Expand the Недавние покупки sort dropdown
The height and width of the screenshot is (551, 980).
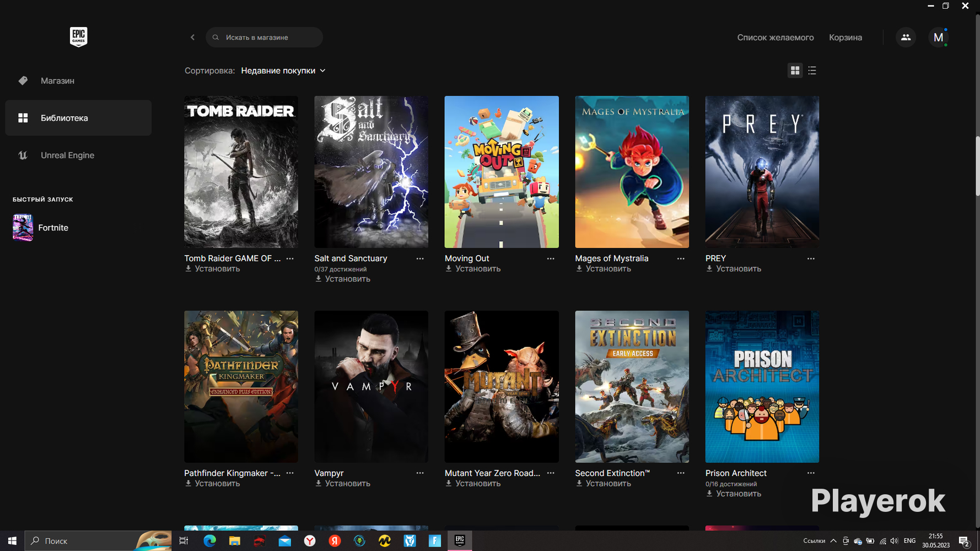point(283,71)
